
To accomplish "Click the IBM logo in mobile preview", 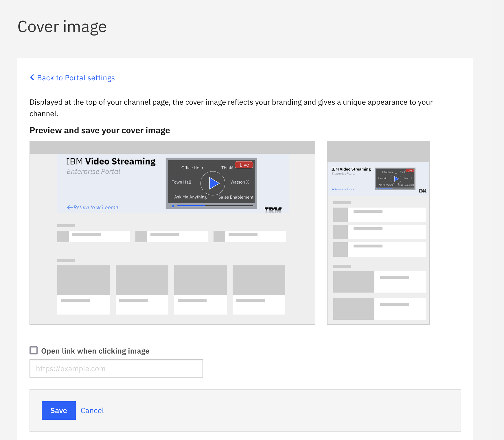I will click(423, 191).
